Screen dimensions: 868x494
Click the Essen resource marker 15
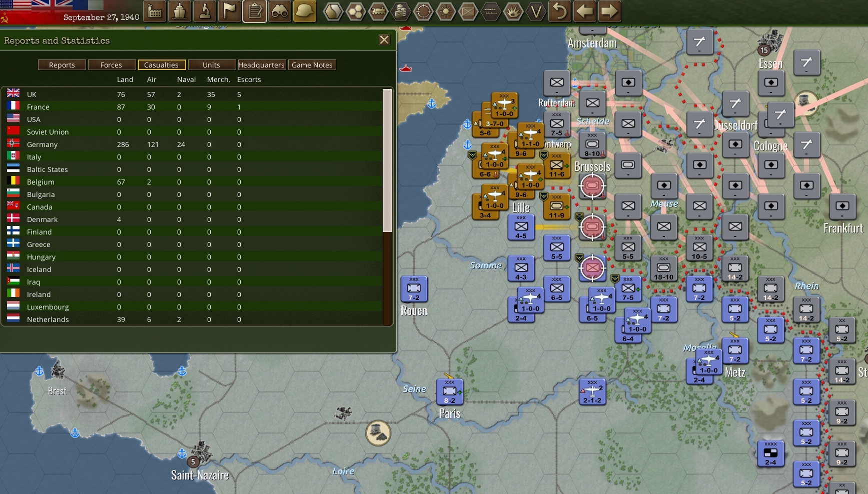764,50
